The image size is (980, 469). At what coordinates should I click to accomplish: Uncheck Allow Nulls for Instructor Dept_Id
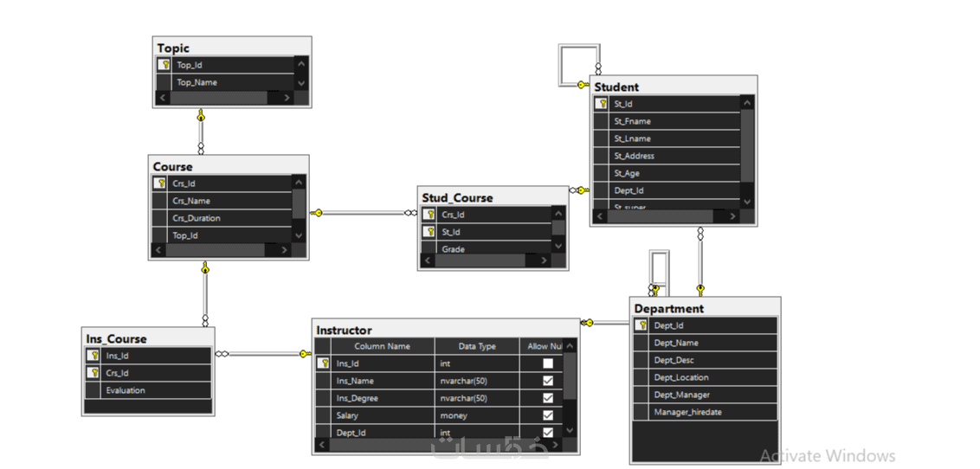click(x=548, y=432)
